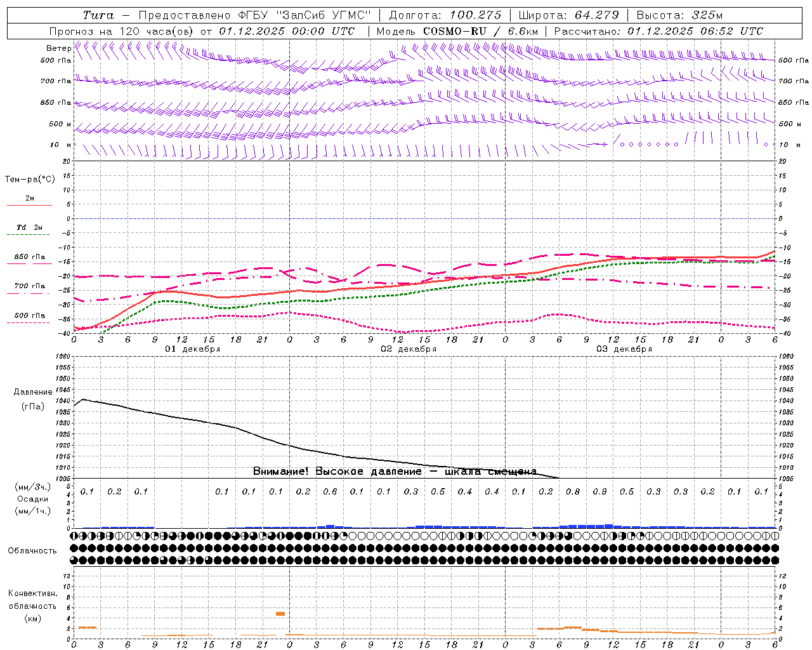Click the "500 гПа" entry in temperature legend
The image size is (812, 650).
(30, 315)
